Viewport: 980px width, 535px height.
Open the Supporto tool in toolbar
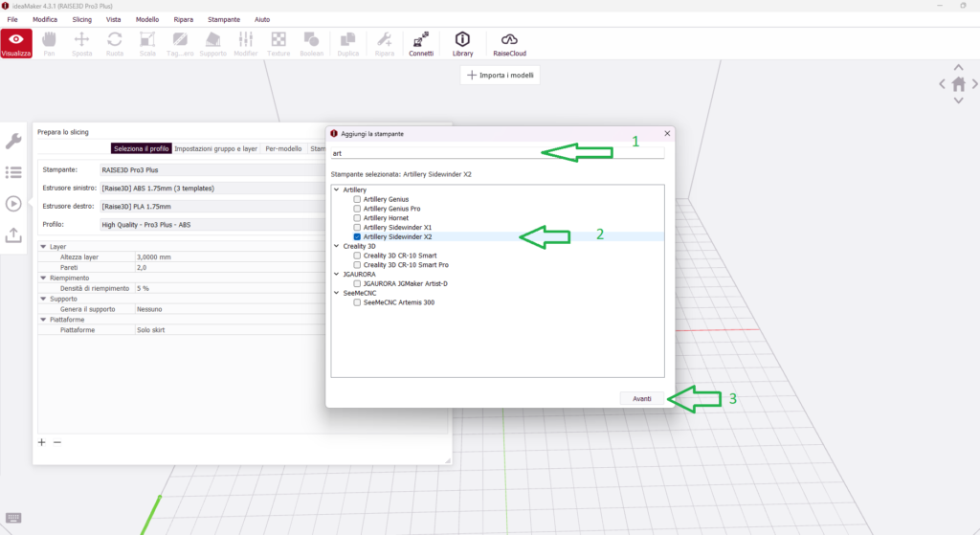click(x=213, y=44)
